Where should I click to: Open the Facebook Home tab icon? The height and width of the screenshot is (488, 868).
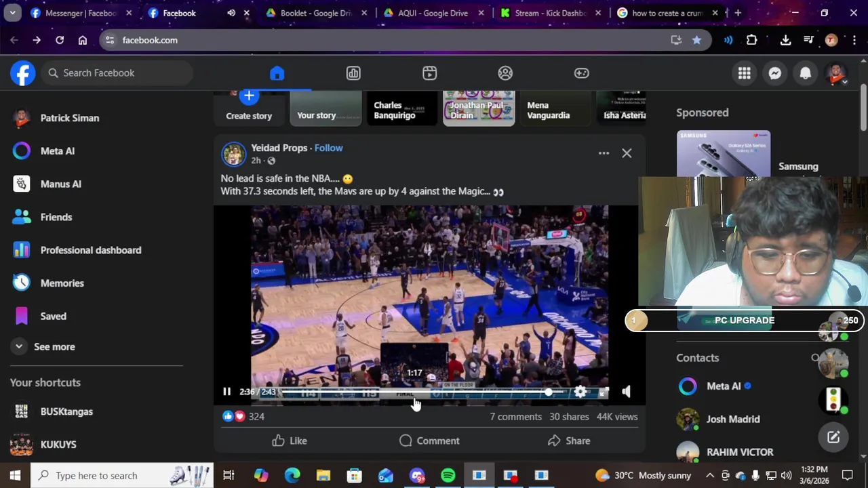pyautogui.click(x=277, y=73)
